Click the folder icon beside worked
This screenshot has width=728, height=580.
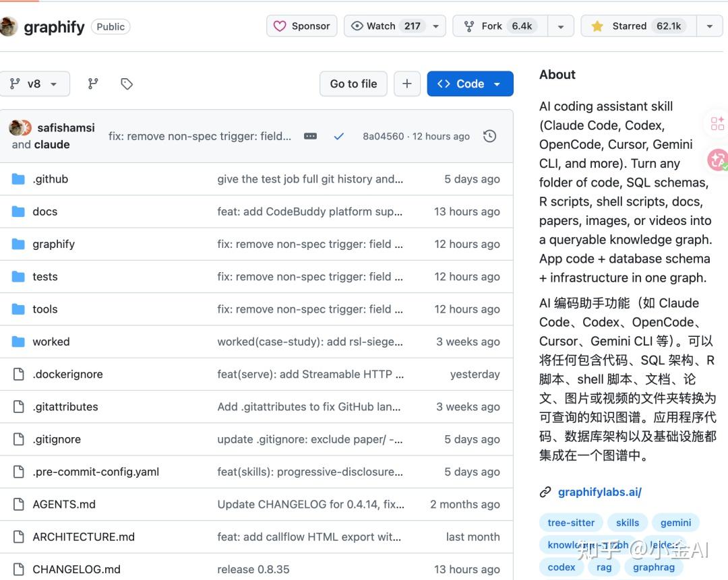[18, 342]
